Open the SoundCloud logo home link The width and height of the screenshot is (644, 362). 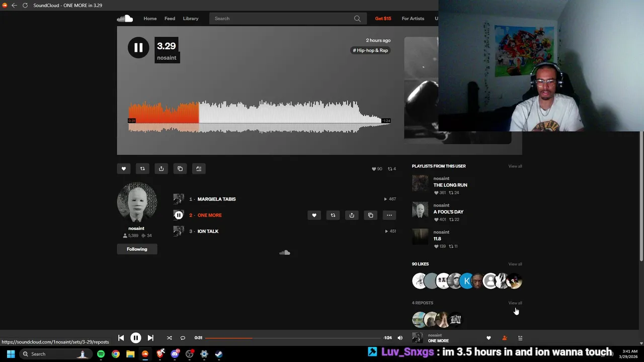[x=125, y=19]
